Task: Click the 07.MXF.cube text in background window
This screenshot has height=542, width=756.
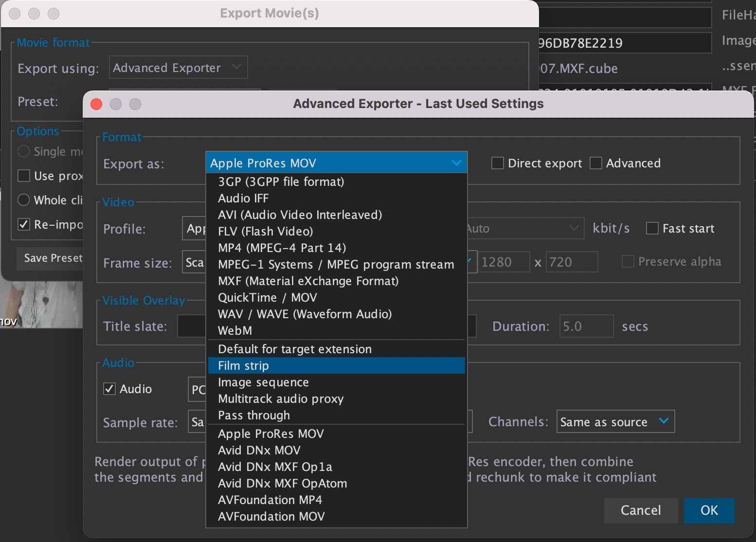Action: 578,69
